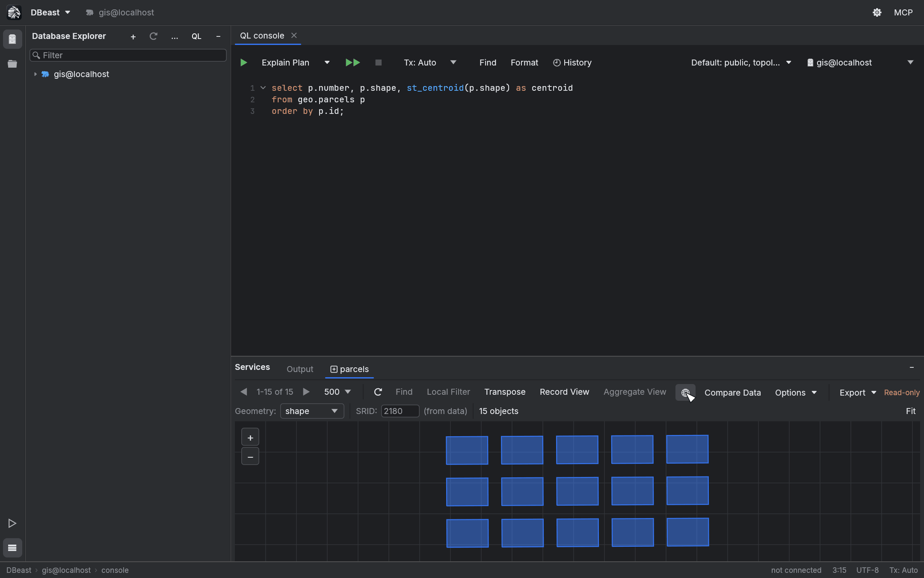924x578 pixels.
Task: Collapse the Database Explorer panel
Action: (x=218, y=36)
